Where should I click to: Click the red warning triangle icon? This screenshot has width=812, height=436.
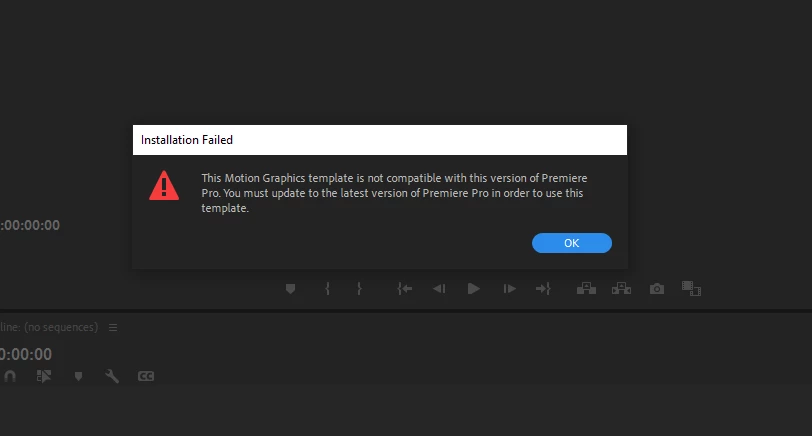point(164,185)
